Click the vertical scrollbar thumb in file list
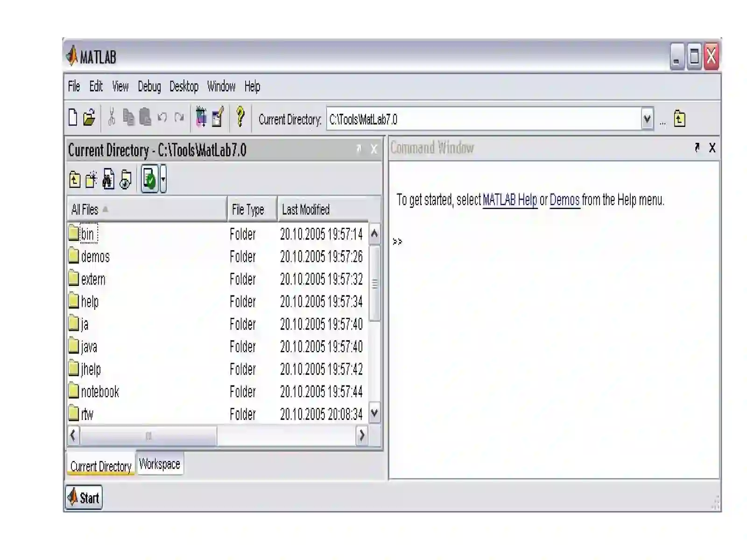Screen dimensions: 747x560 click(374, 283)
